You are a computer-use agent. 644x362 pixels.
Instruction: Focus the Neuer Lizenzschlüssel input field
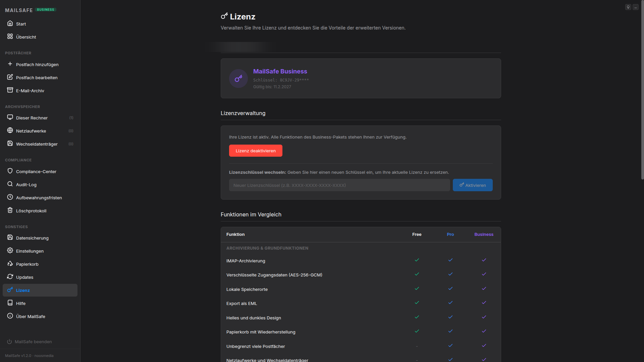click(339, 185)
